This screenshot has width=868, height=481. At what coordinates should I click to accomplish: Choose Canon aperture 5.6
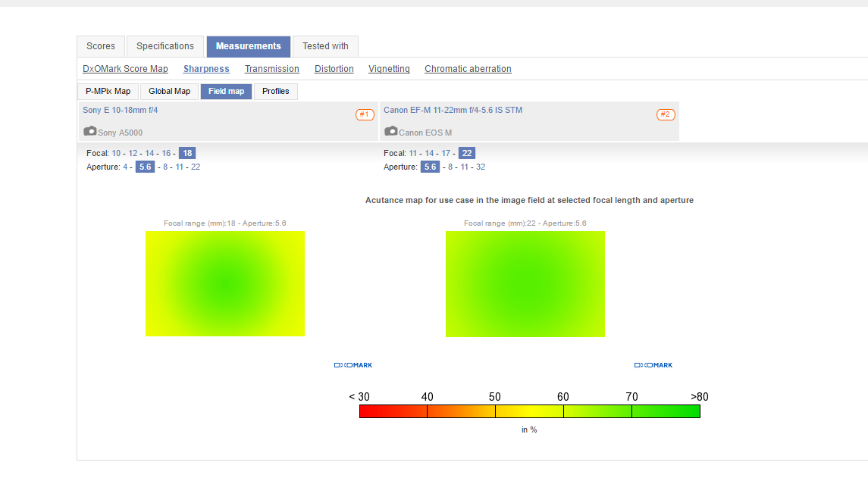[430, 167]
